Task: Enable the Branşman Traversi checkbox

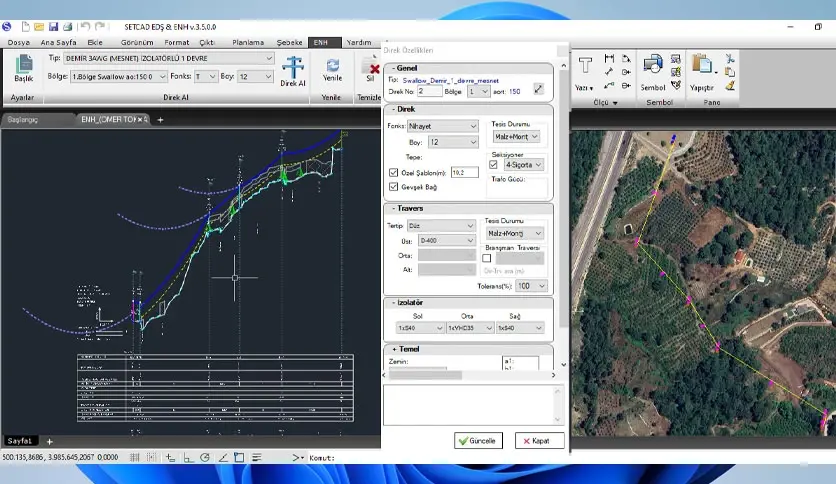Action: click(x=487, y=258)
